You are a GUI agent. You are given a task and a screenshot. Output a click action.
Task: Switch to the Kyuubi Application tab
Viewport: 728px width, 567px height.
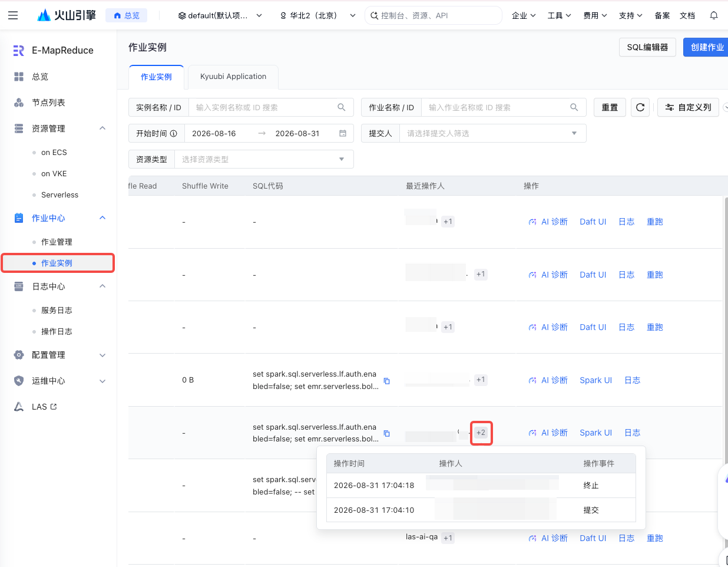[x=233, y=77]
